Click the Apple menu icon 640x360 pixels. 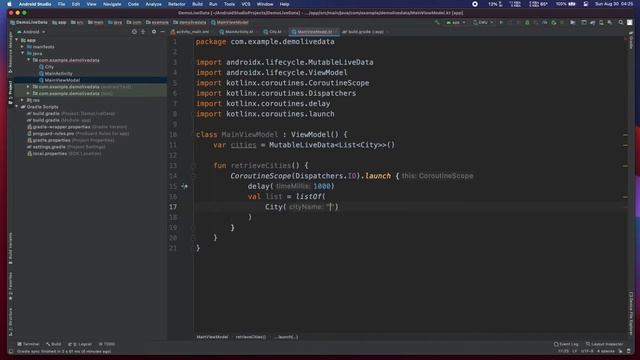coord(9,4)
